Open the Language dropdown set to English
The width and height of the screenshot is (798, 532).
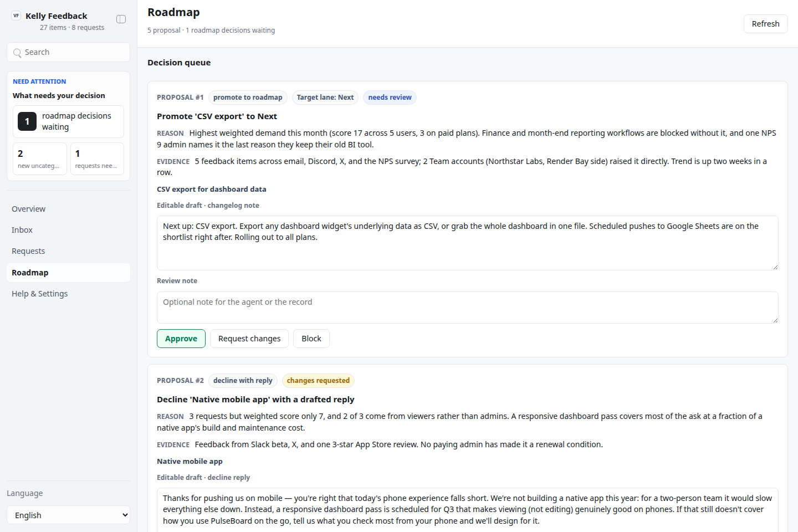(x=68, y=515)
